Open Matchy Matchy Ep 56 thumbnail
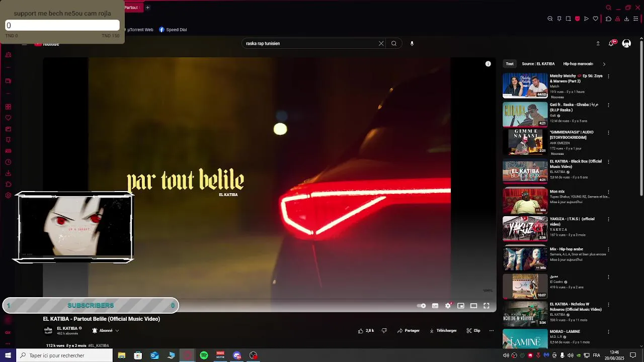644x362 pixels. click(x=525, y=85)
